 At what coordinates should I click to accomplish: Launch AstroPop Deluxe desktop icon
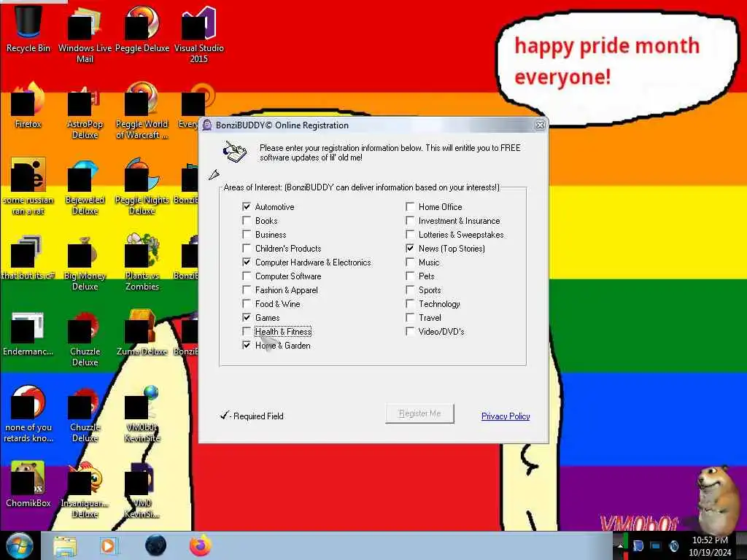point(85,111)
